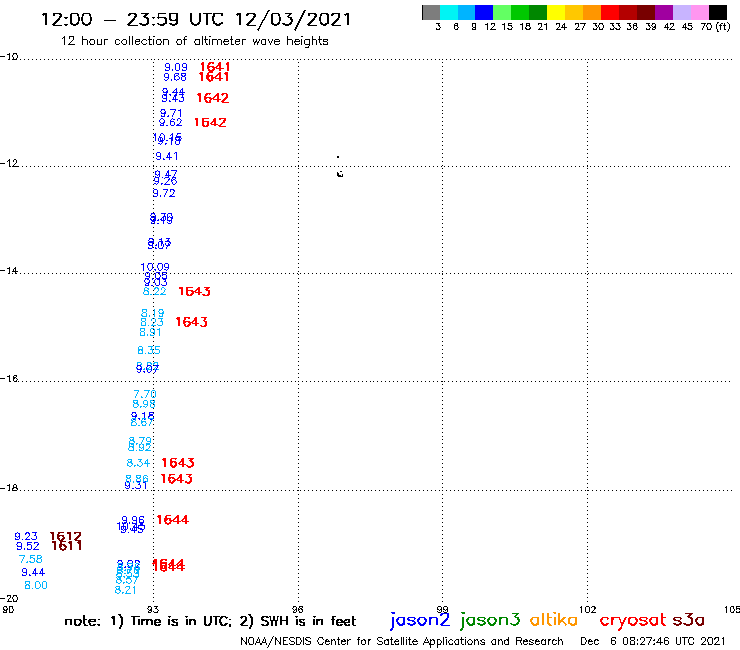Click the NOAA/NESDIS Center credit line
The image size is (740, 650).
click(402, 642)
